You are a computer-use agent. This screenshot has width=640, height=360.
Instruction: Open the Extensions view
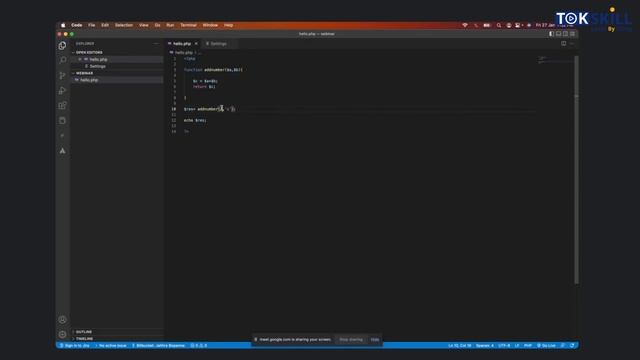click(62, 106)
